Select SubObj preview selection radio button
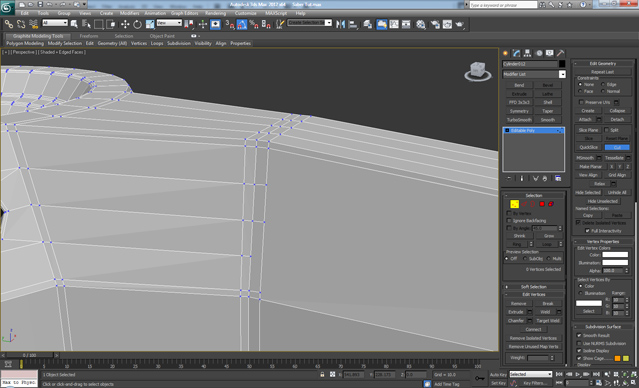 (x=525, y=258)
